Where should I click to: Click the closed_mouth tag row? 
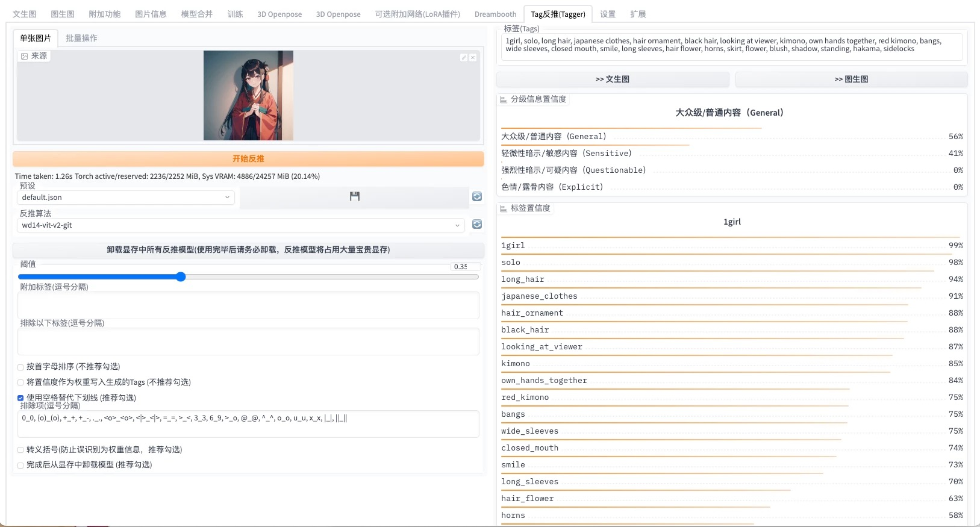(732, 448)
